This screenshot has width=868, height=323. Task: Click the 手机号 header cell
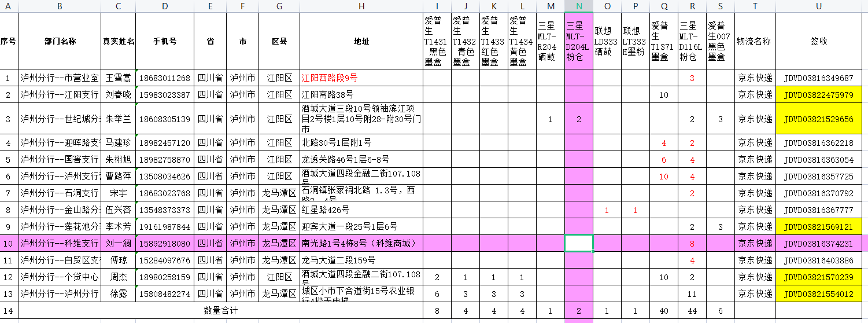(165, 41)
